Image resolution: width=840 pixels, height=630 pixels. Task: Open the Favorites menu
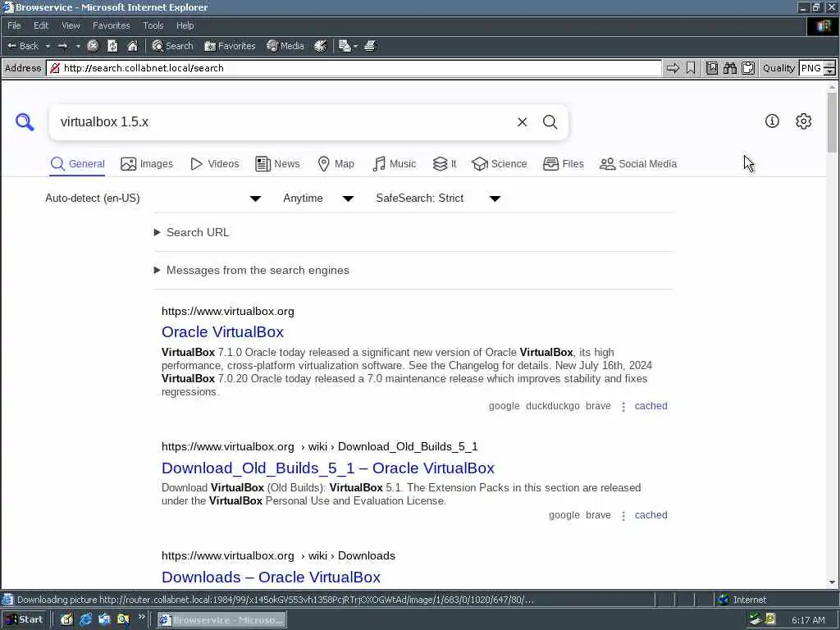coord(111,25)
